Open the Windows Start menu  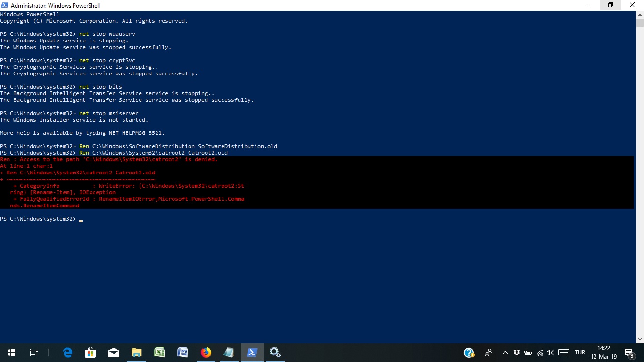11,353
